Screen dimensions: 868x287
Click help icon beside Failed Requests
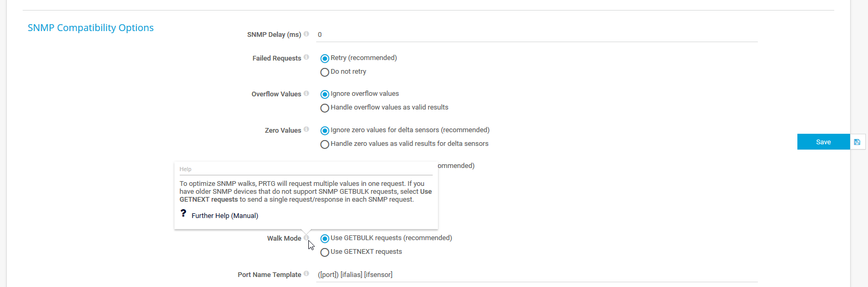[306, 57]
